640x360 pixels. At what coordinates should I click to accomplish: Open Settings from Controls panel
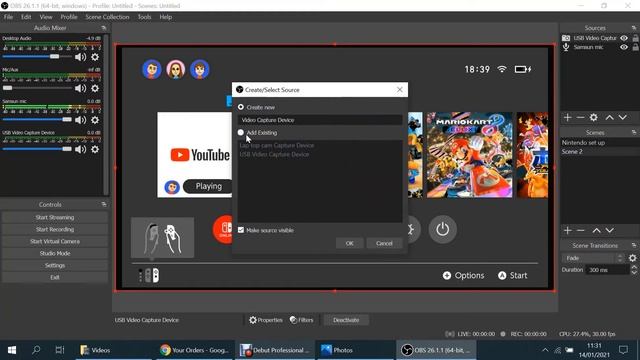55,265
